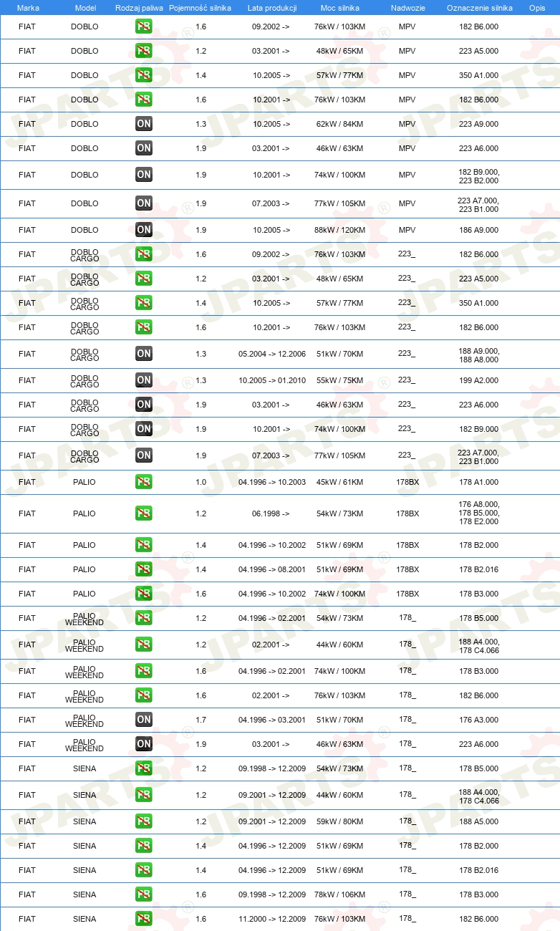Click the Opis column header

pyautogui.click(x=537, y=8)
